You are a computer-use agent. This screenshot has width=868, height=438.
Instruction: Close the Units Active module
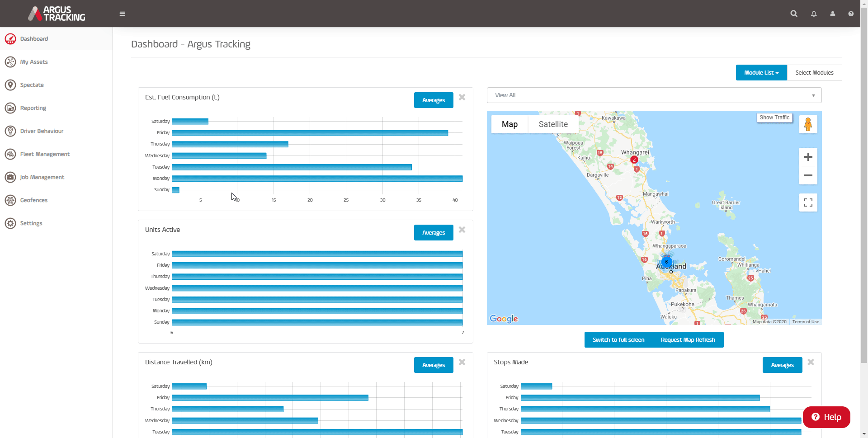pyautogui.click(x=462, y=230)
